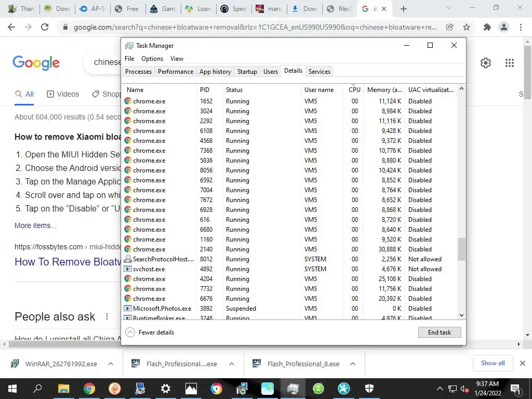Go back in Chrome
The width and height of the screenshot is (532, 399).
pyautogui.click(x=11, y=27)
